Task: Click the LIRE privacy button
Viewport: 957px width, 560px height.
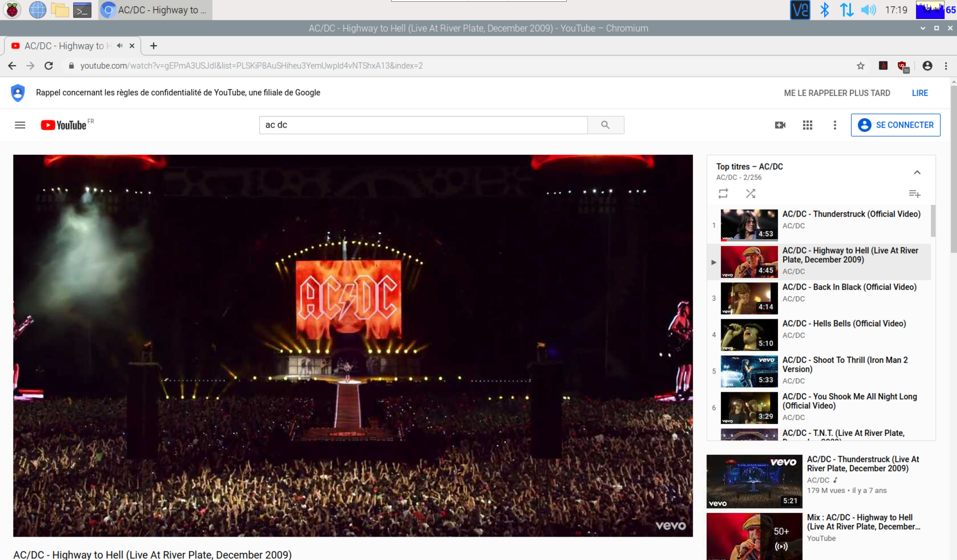Action: click(920, 93)
